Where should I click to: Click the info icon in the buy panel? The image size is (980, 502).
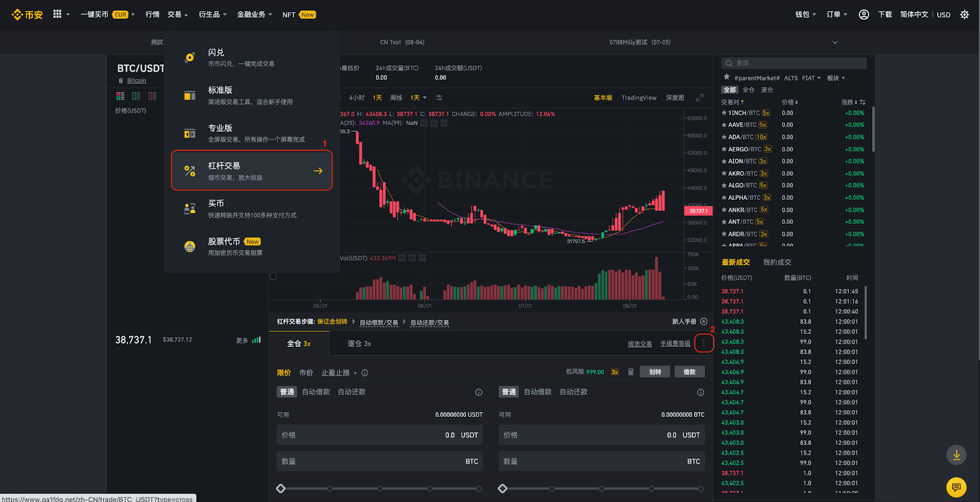click(x=479, y=392)
